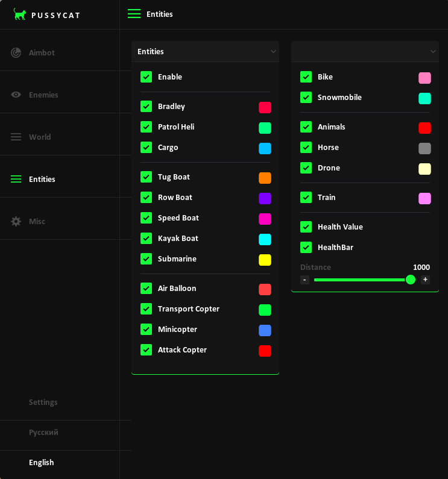Click the green Entities sidebar icon

16,179
